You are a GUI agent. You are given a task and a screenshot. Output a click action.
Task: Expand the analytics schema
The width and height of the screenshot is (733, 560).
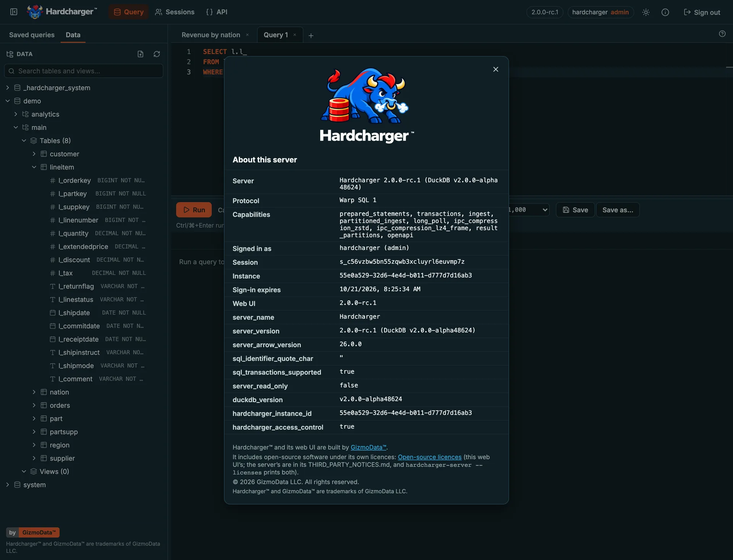pyautogui.click(x=16, y=114)
